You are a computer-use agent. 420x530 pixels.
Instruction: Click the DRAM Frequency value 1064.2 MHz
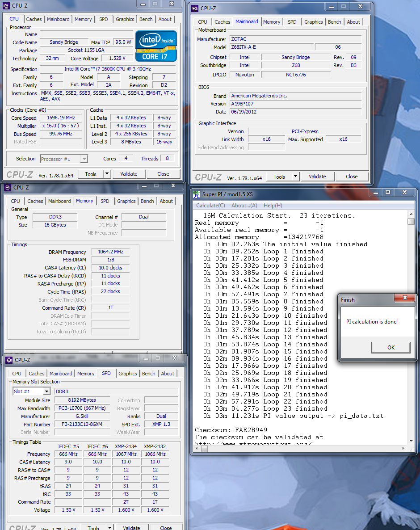click(110, 252)
